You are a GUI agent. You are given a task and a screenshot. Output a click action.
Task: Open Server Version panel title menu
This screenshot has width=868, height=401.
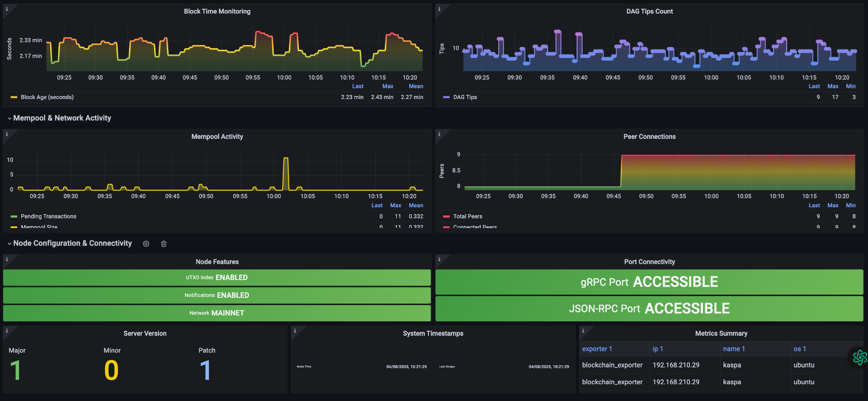145,334
